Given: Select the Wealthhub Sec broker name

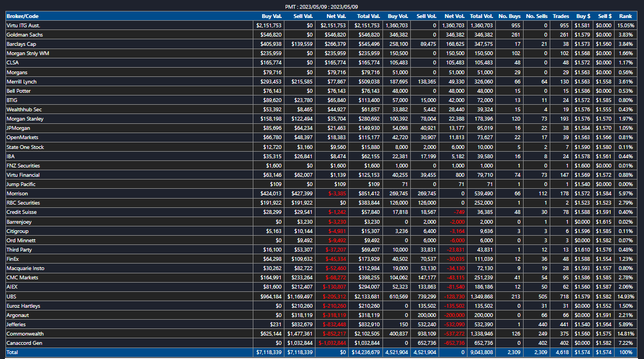Looking at the screenshot, I should (24, 110).
